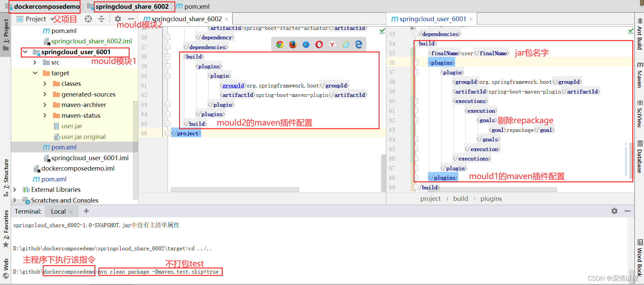Expand the maven-archiver folder

[45, 105]
